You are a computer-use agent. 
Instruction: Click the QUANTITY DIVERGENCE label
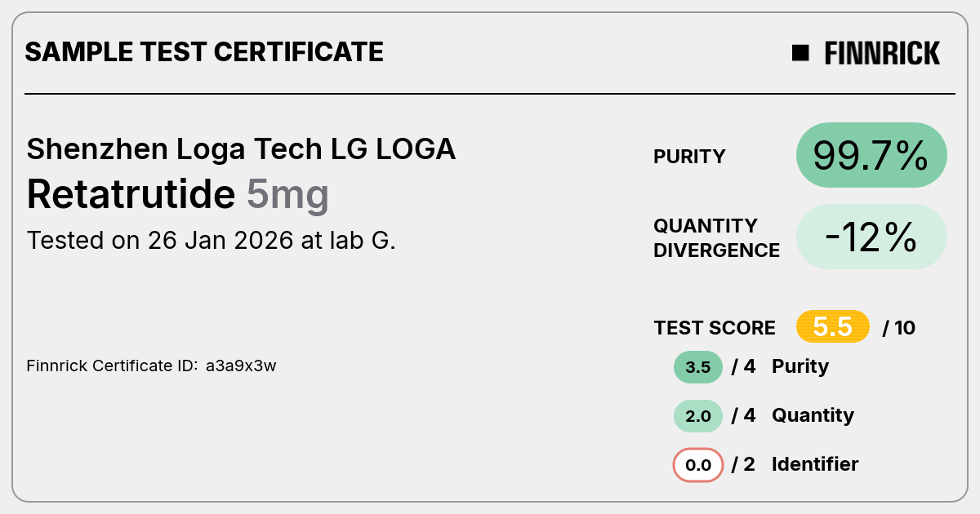pyautogui.click(x=716, y=237)
